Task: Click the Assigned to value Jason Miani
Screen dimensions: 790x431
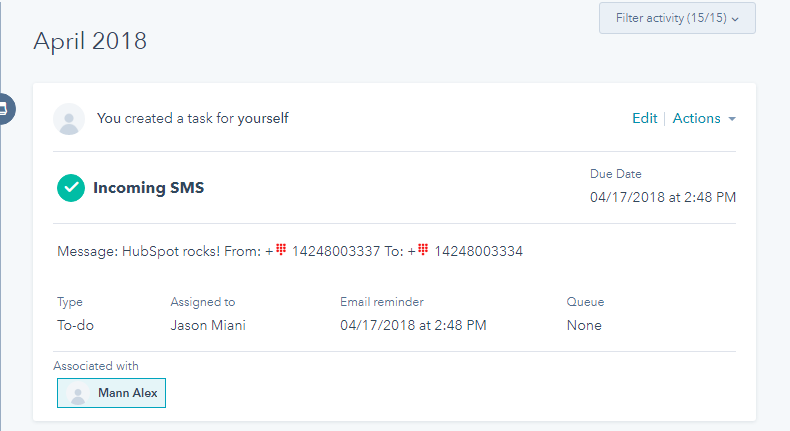Action: click(x=208, y=325)
